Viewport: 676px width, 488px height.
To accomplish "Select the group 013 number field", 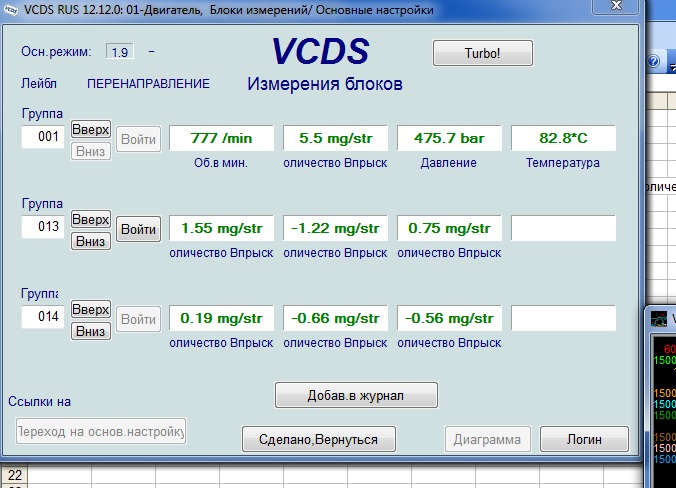I will click(x=43, y=226).
